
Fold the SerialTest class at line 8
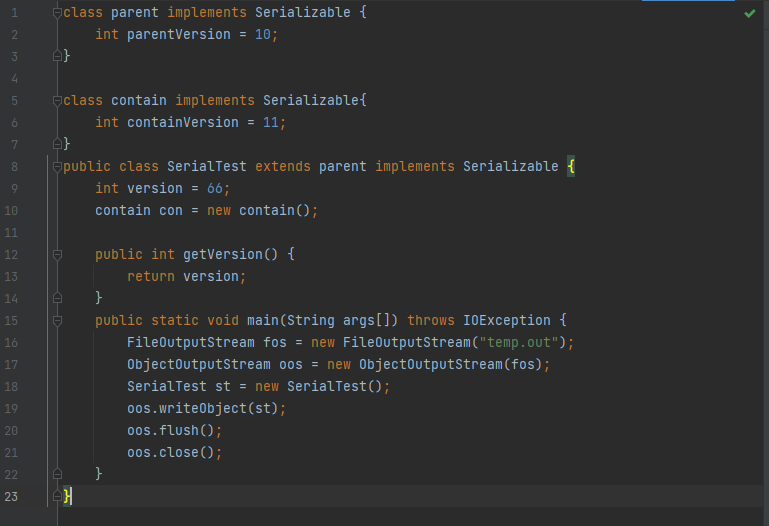tap(58, 167)
